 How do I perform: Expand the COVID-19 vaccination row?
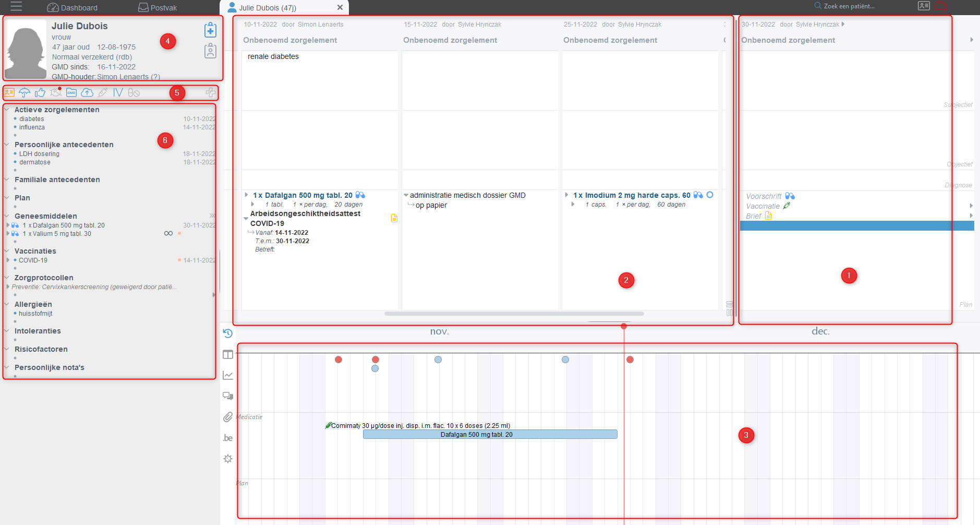click(8, 260)
